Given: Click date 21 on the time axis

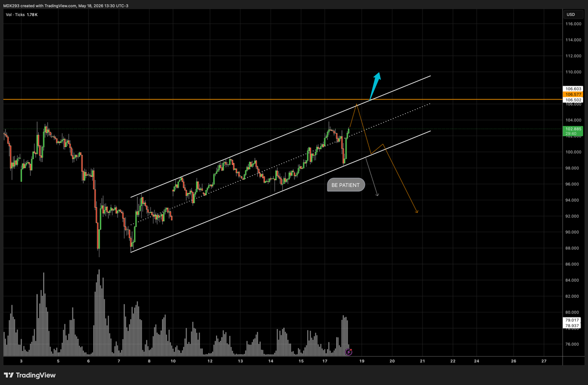Looking at the screenshot, I should pyautogui.click(x=422, y=361).
